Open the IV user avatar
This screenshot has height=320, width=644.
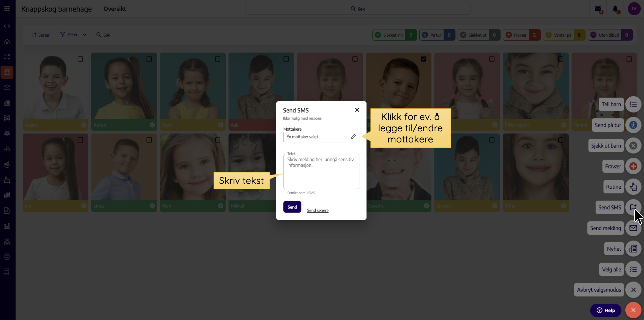tap(634, 9)
